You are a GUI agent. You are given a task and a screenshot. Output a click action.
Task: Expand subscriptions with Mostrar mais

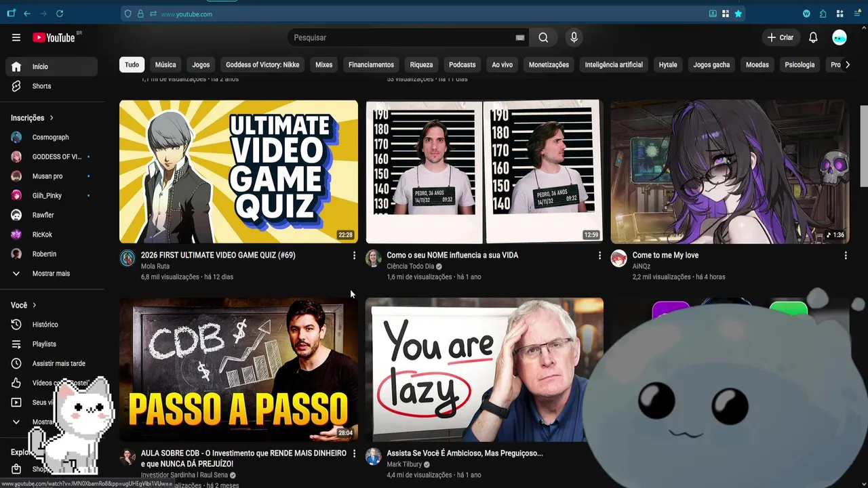(x=52, y=274)
